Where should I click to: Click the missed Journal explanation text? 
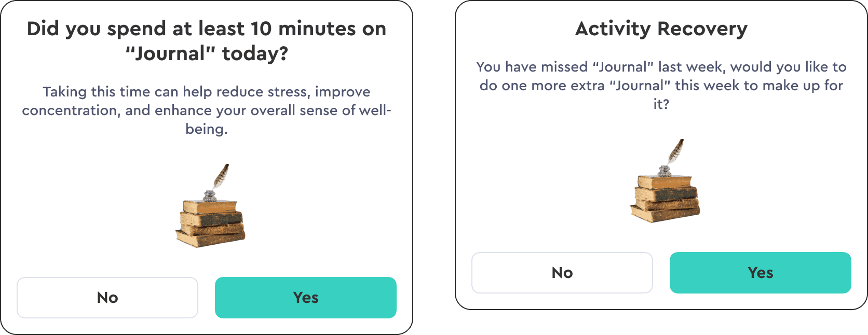click(x=661, y=86)
